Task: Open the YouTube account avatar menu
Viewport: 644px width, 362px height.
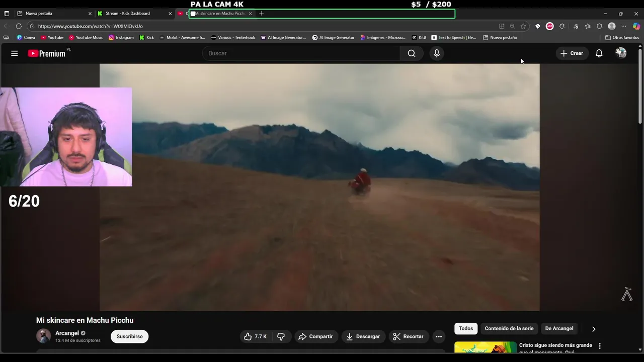Action: [x=621, y=53]
